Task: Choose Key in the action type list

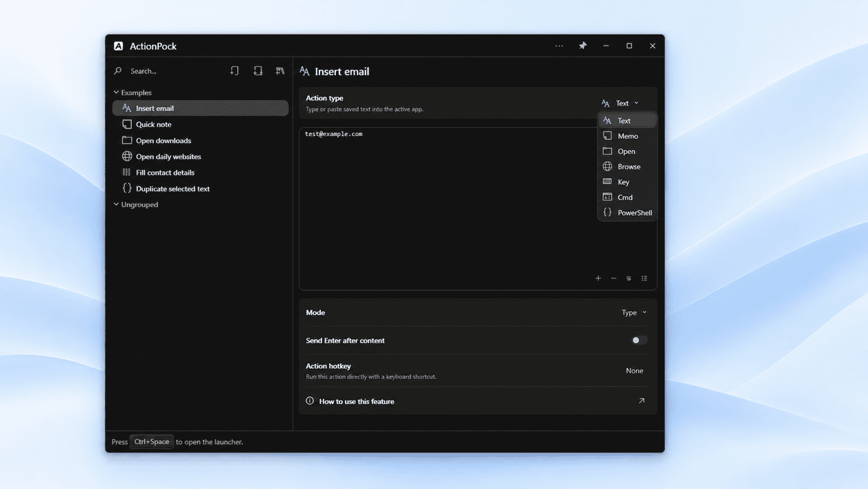Action: 627,182
